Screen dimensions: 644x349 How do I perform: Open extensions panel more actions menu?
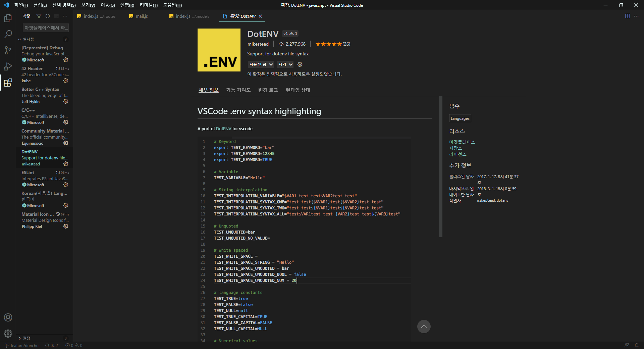tap(65, 16)
